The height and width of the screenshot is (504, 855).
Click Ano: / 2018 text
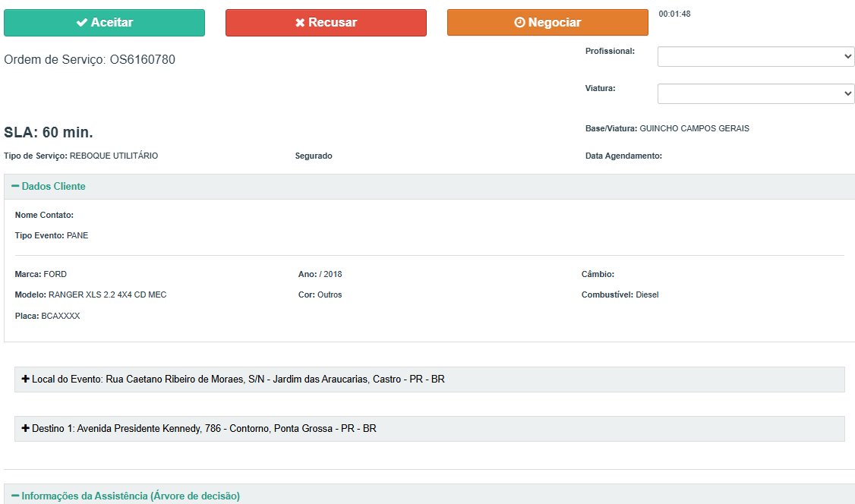click(320, 274)
